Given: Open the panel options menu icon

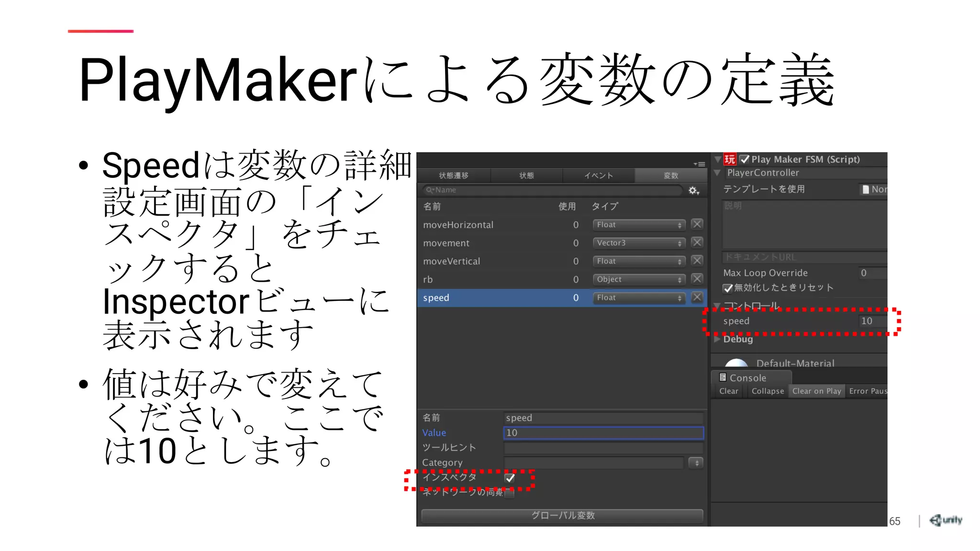Looking at the screenshot, I should point(700,164).
